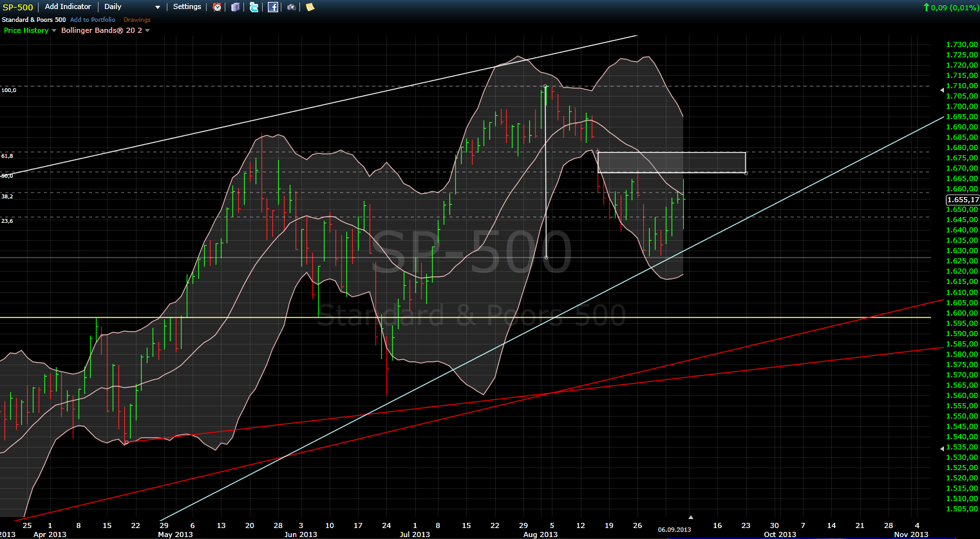Click the small arrow on right price axis

tap(942, 448)
